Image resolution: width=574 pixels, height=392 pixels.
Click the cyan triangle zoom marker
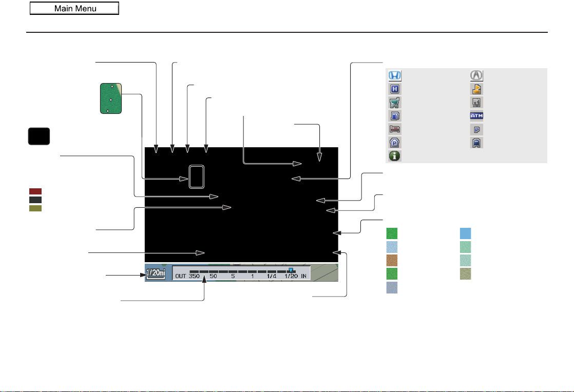click(x=291, y=270)
